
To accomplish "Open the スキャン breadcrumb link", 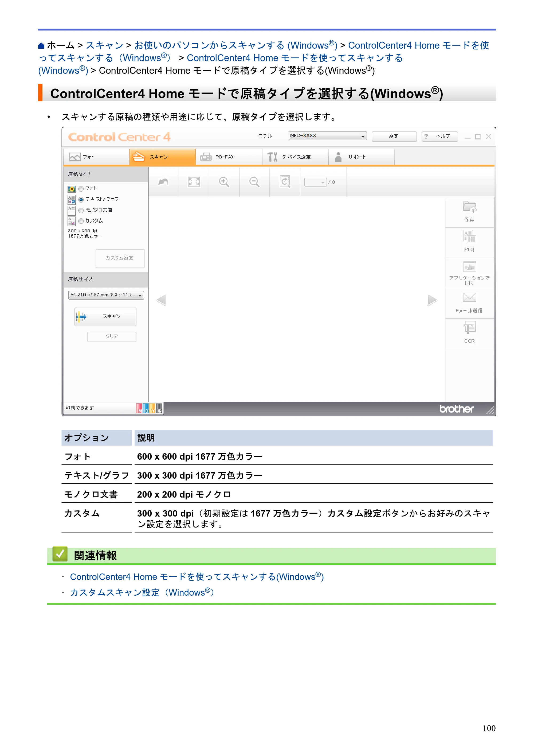I will click(x=104, y=45).
